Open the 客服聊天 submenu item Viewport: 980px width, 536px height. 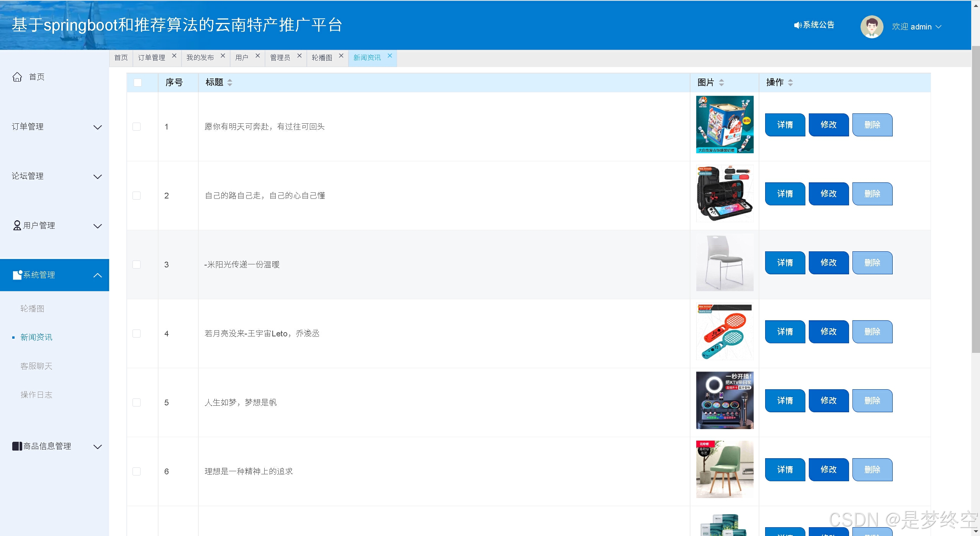click(36, 366)
